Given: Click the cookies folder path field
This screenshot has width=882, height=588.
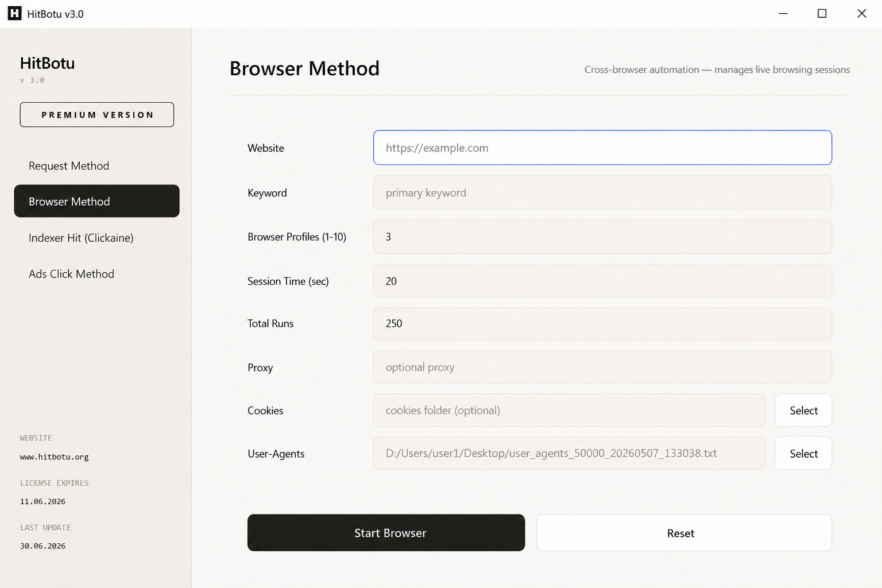Looking at the screenshot, I should pyautogui.click(x=570, y=410).
